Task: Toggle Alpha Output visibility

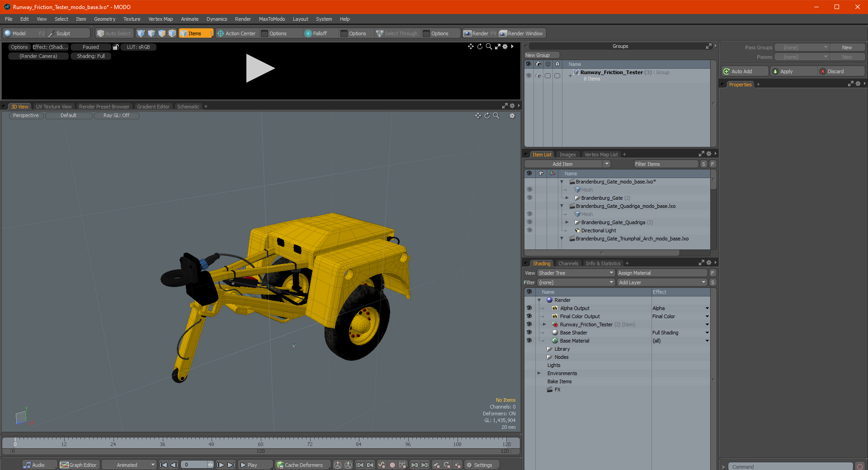Action: pos(529,308)
